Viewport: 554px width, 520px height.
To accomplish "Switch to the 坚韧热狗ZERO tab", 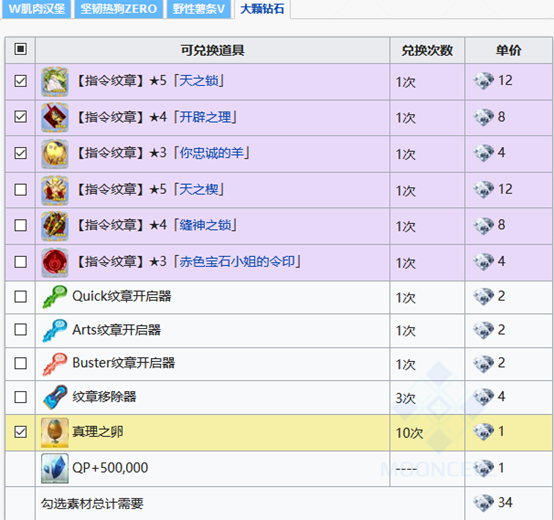I will click(119, 9).
